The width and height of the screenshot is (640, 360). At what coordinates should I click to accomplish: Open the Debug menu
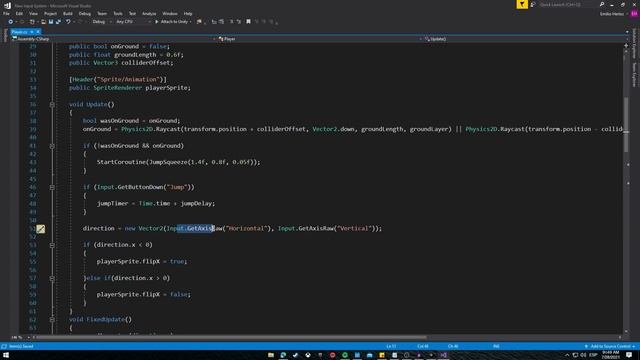tap(85, 13)
